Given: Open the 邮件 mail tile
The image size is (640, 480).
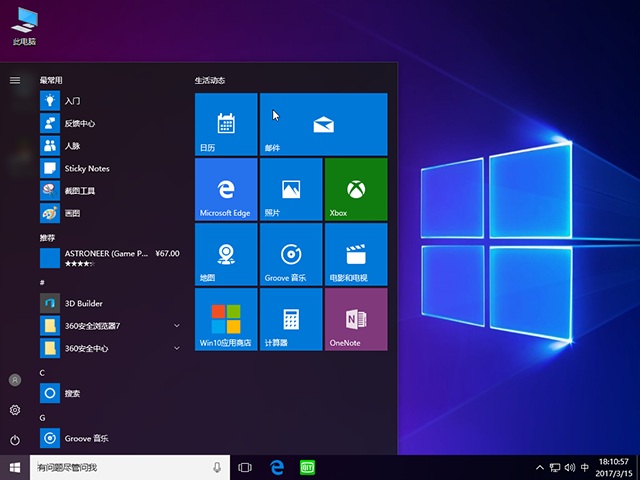Looking at the screenshot, I should [x=323, y=124].
